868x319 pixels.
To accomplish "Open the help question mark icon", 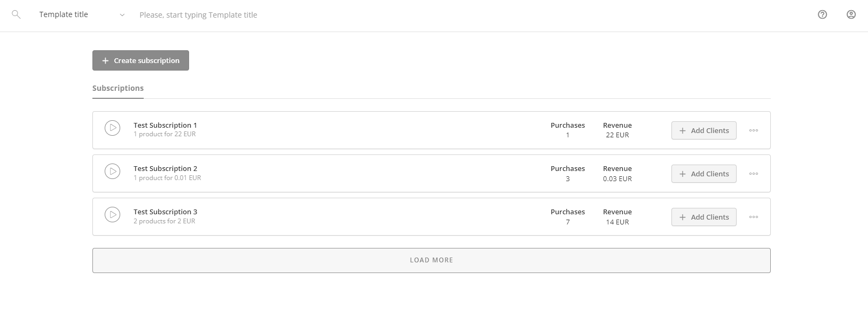I will tap(822, 14).
